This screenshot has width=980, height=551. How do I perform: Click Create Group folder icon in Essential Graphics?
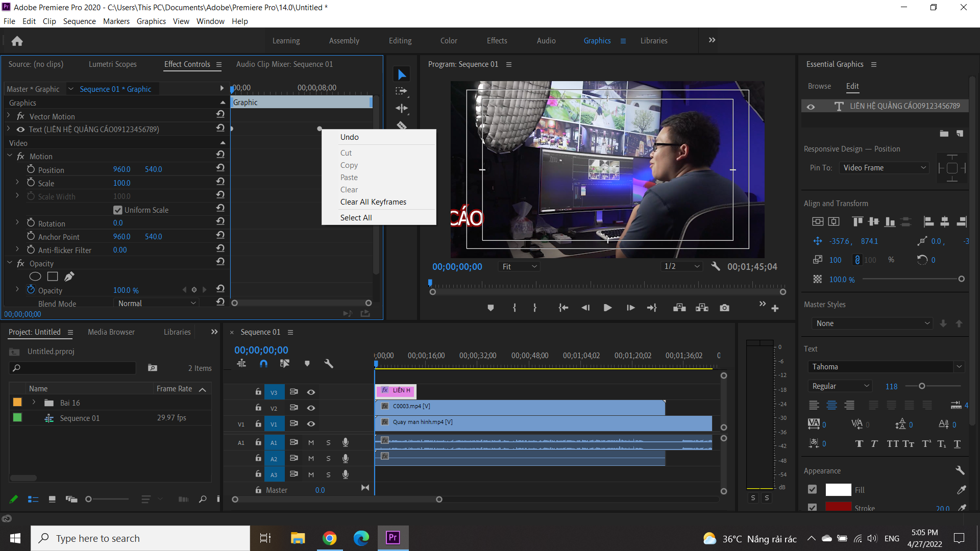pyautogui.click(x=944, y=134)
